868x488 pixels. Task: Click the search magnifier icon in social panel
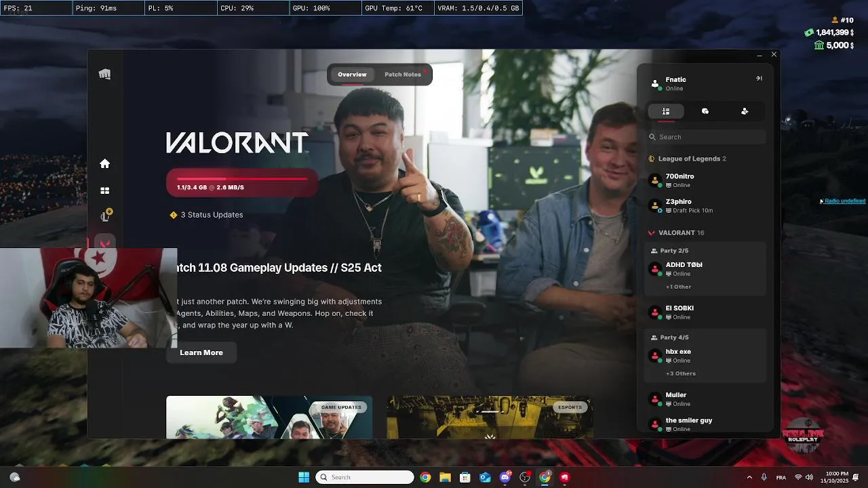[x=652, y=137]
